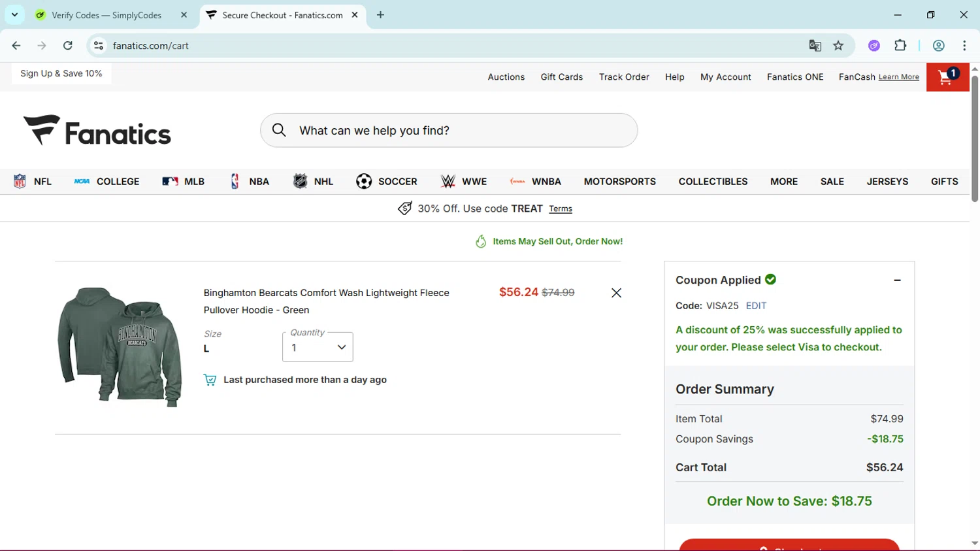
Task: Open the browser profile icon
Action: pos(939,46)
